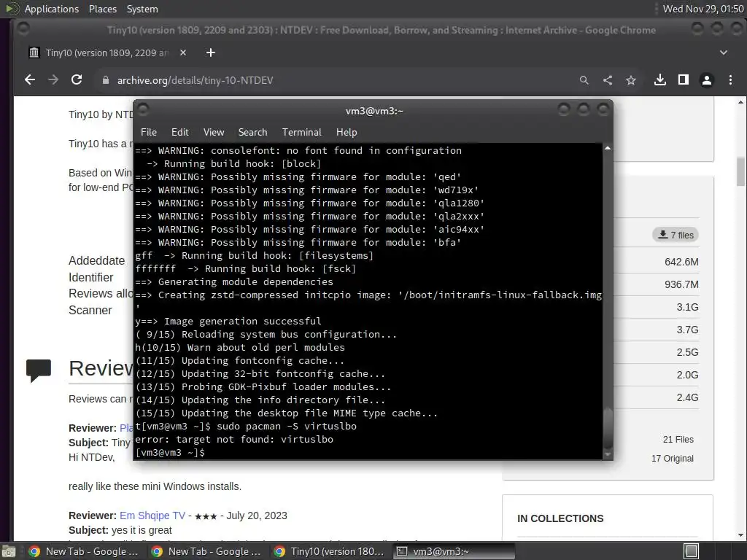The image size is (747, 560).
Task: Click the terminal scrollbar up arrow
Action: click(x=608, y=149)
